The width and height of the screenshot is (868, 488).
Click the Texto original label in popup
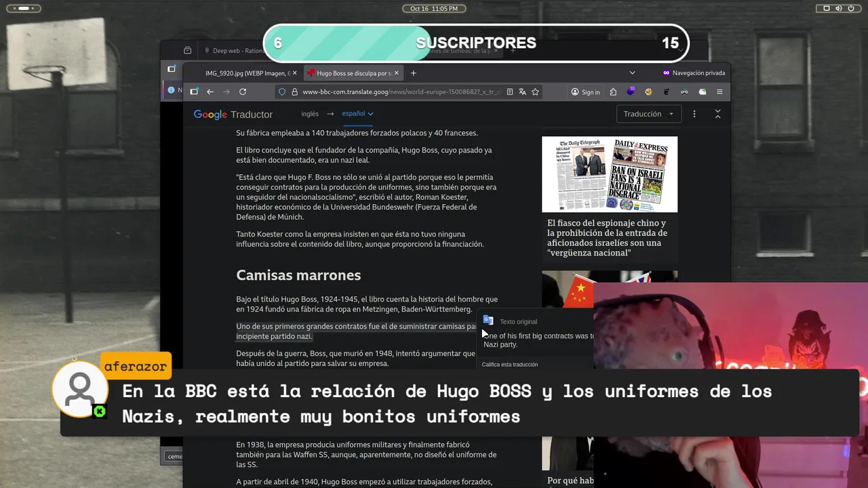click(518, 322)
